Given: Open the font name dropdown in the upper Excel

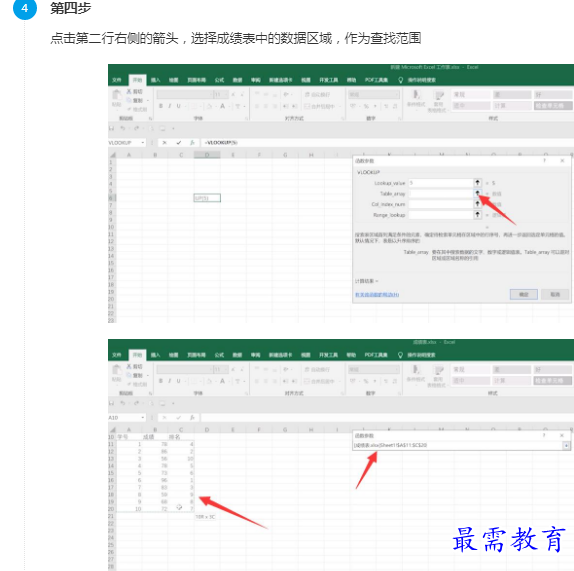Looking at the screenshot, I should [x=211, y=94].
